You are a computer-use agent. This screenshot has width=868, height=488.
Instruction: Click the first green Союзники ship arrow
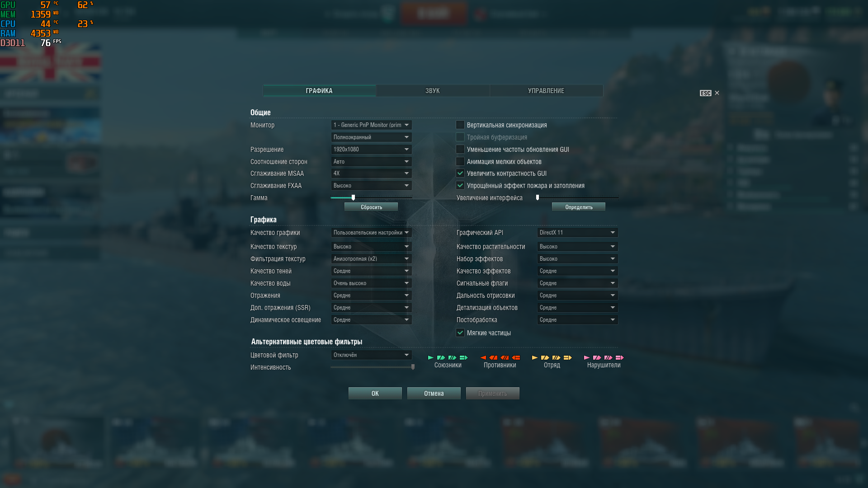(x=431, y=357)
